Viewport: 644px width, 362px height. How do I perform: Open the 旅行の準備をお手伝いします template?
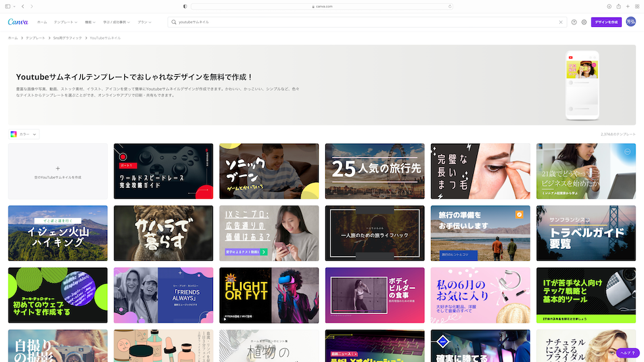click(480, 233)
